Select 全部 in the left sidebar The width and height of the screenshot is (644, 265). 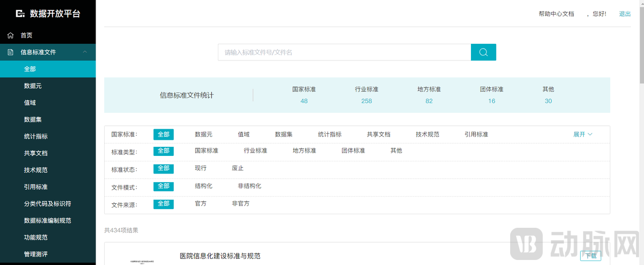30,69
